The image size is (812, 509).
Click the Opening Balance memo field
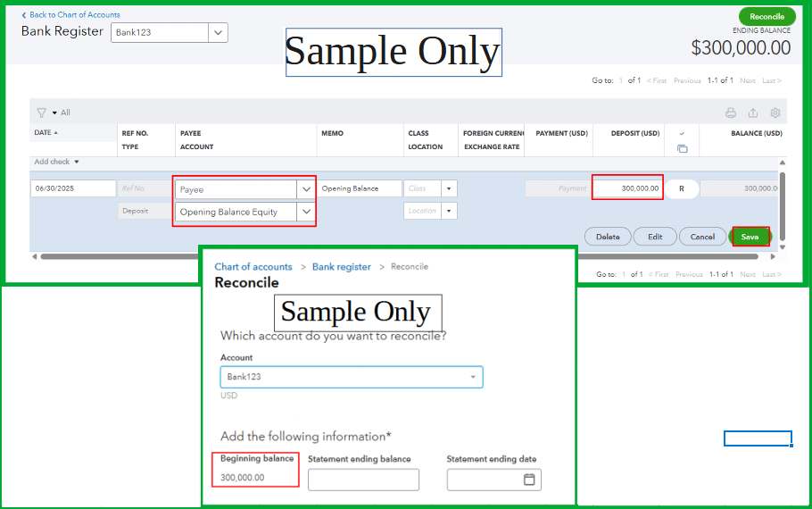pyautogui.click(x=360, y=188)
